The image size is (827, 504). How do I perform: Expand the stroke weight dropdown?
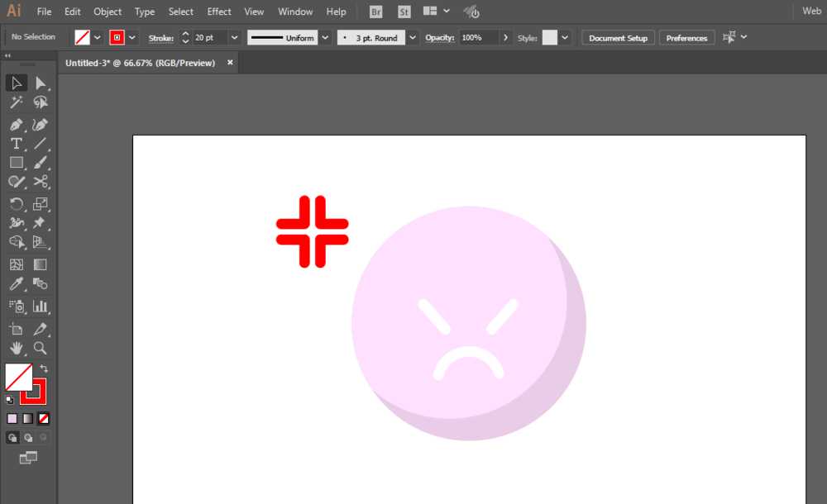click(235, 37)
